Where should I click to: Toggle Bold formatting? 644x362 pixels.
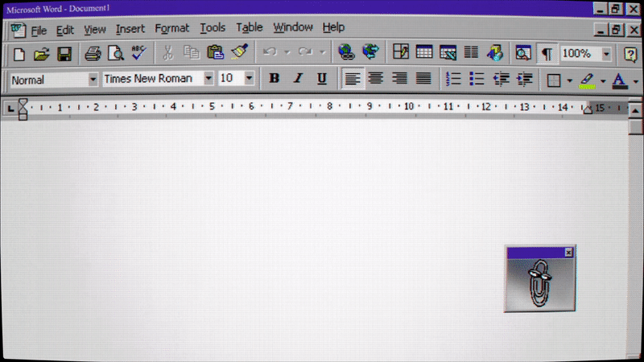point(274,78)
